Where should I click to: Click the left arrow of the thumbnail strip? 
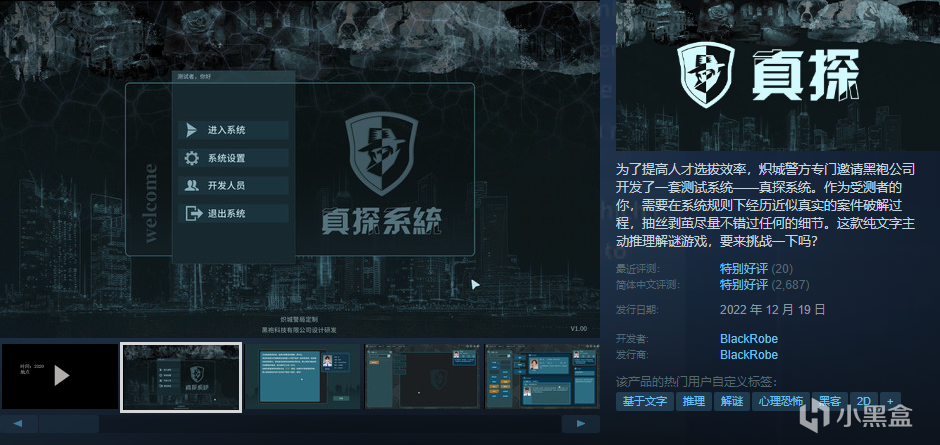click(18, 424)
